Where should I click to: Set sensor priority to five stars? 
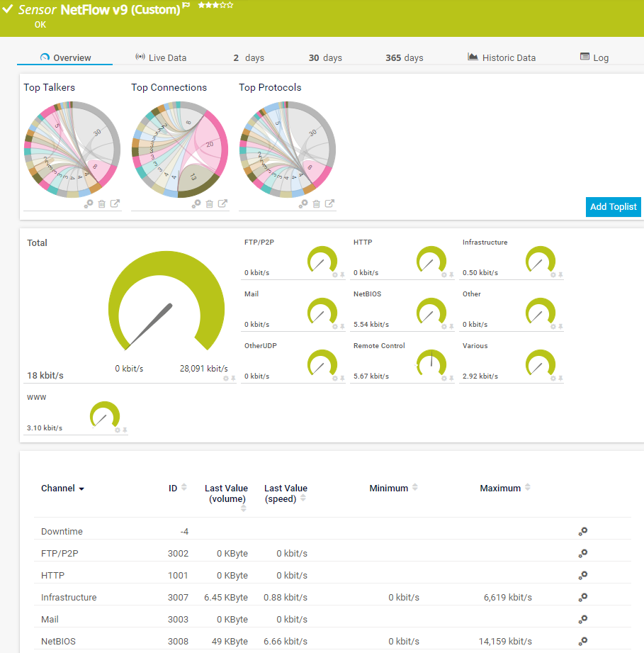230,5
